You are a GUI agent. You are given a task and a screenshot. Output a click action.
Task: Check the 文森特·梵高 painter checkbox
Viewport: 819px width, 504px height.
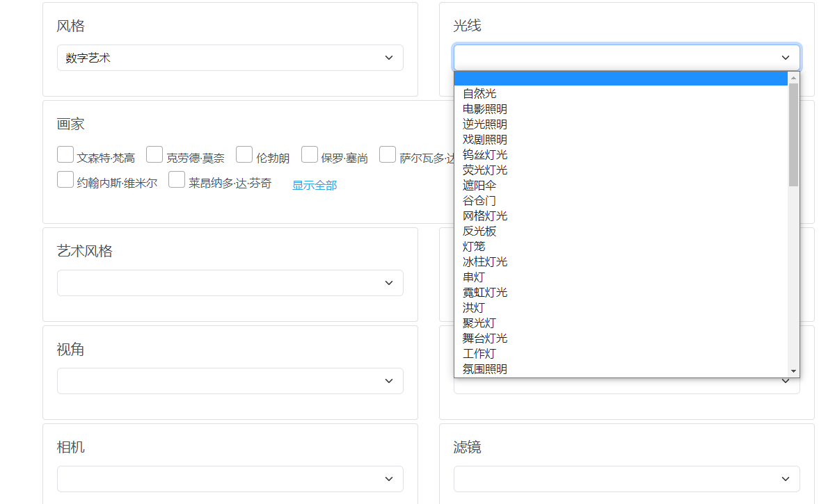point(65,154)
